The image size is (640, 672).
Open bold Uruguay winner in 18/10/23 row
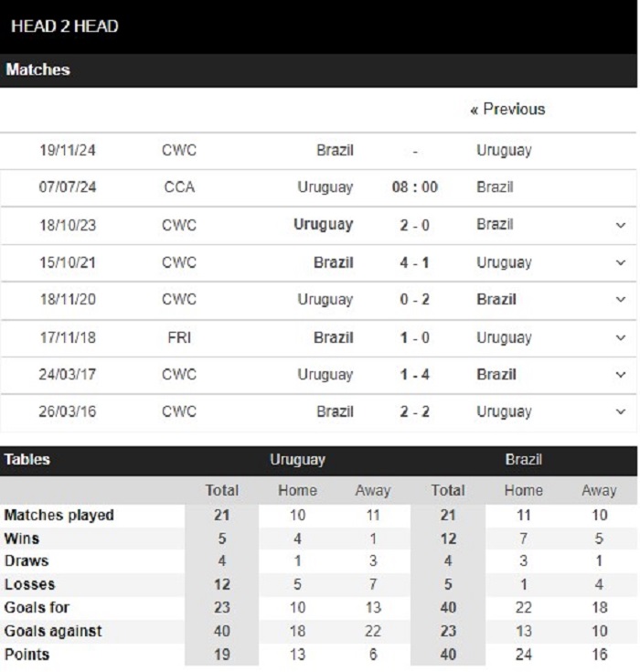click(324, 225)
